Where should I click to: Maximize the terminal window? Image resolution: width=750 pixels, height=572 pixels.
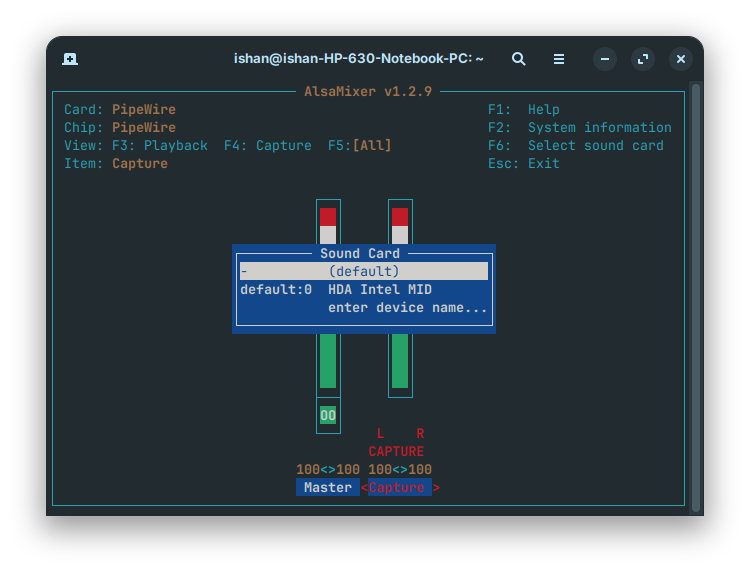tap(643, 59)
